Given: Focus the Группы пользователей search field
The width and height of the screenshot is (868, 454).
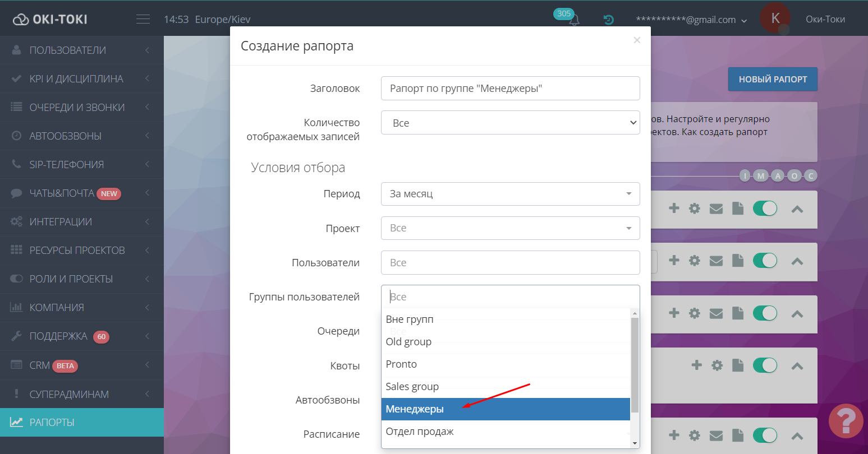Looking at the screenshot, I should coord(510,297).
